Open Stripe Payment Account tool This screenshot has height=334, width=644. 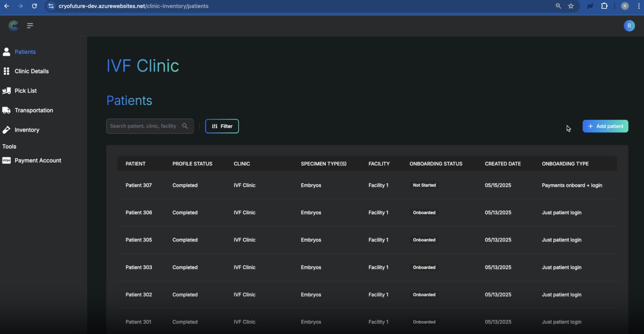(38, 160)
